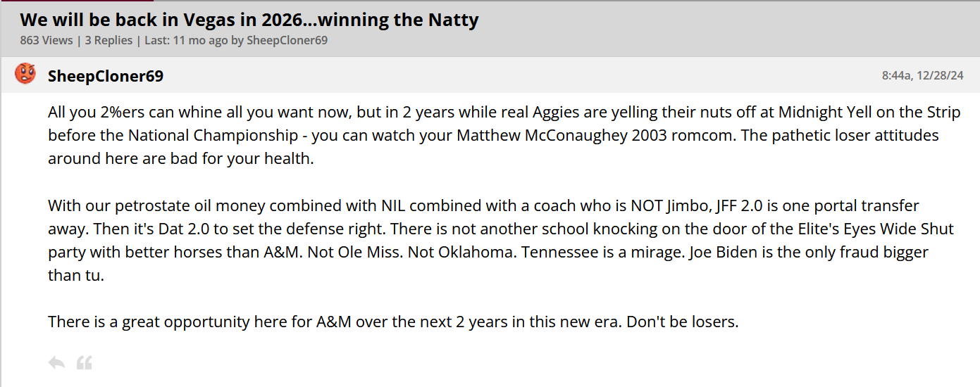980x387 pixels.
Task: Click the angry emoji avatar of SheepCloner69
Action: pyautogui.click(x=25, y=74)
